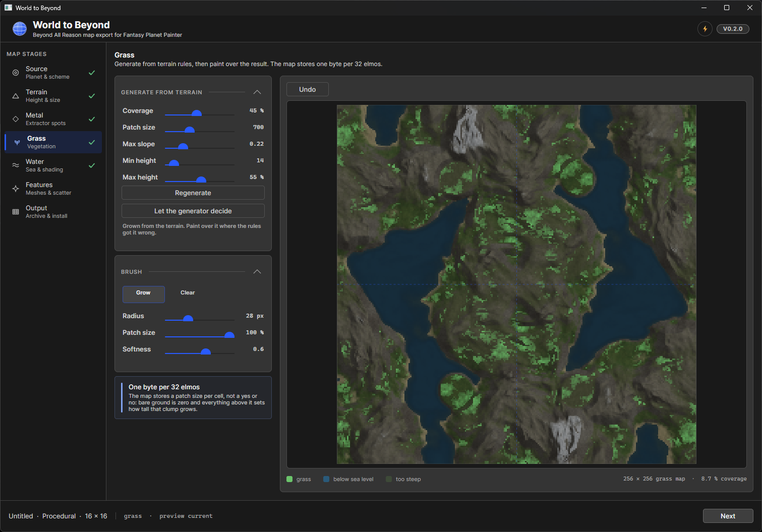Click the Output stage grid icon
762x532 pixels.
pos(16,212)
